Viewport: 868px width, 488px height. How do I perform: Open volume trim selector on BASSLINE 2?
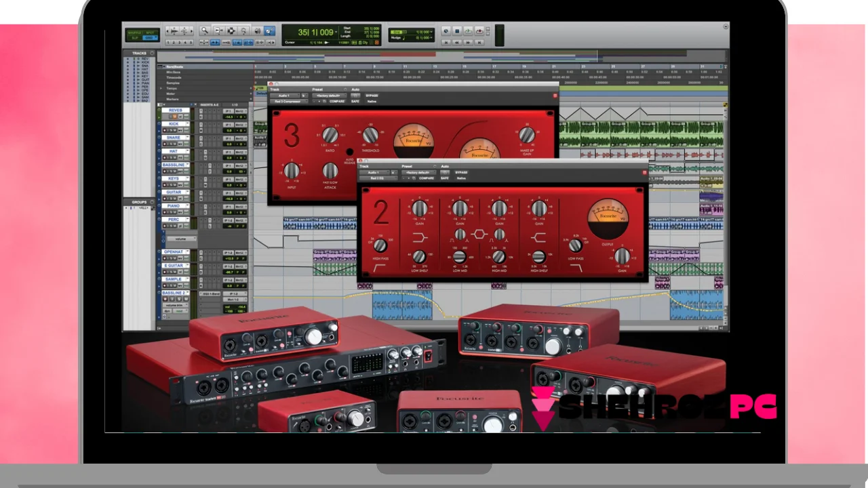pyautogui.click(x=176, y=305)
